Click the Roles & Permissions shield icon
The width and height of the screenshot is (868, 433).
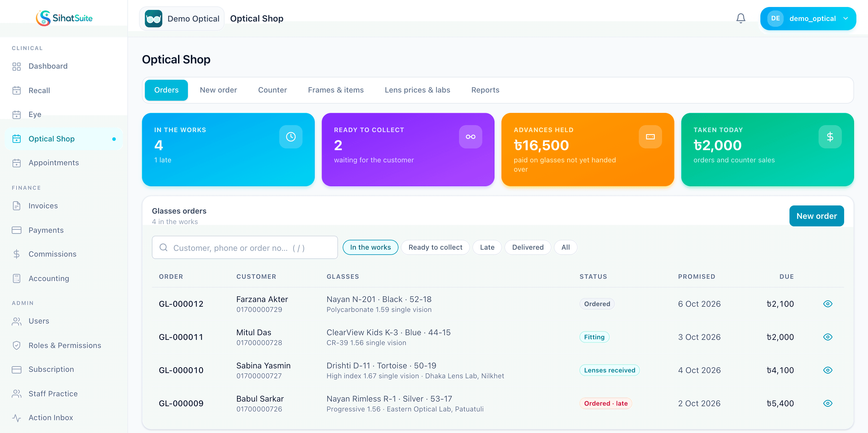point(17,345)
